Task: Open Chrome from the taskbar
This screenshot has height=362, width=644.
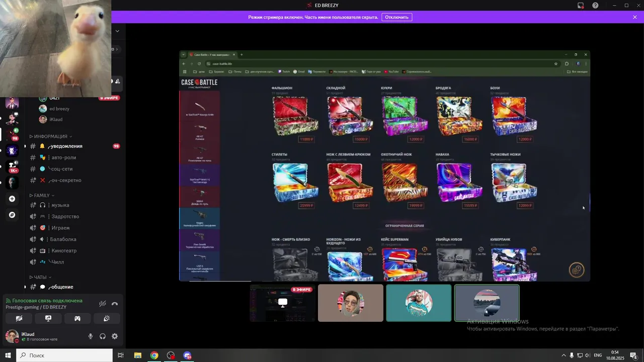Action: 154,355
